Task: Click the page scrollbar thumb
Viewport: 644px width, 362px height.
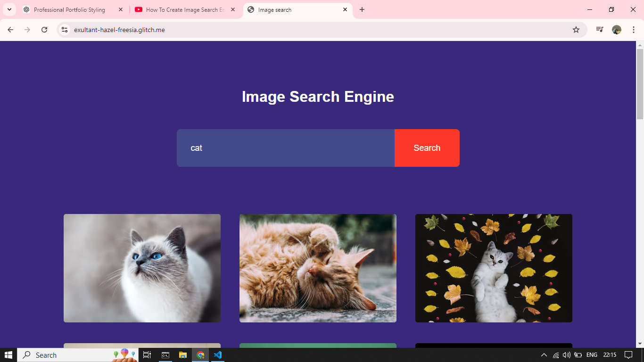Action: [640, 84]
